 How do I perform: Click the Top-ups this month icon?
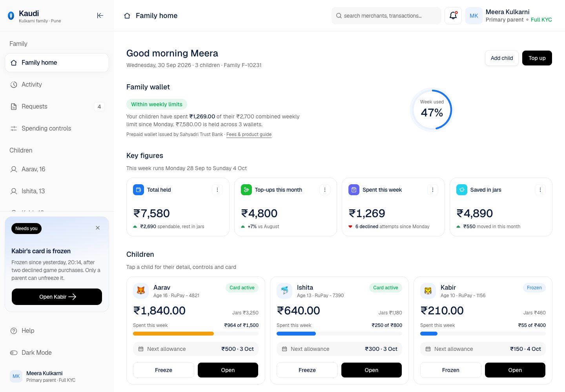[246, 190]
